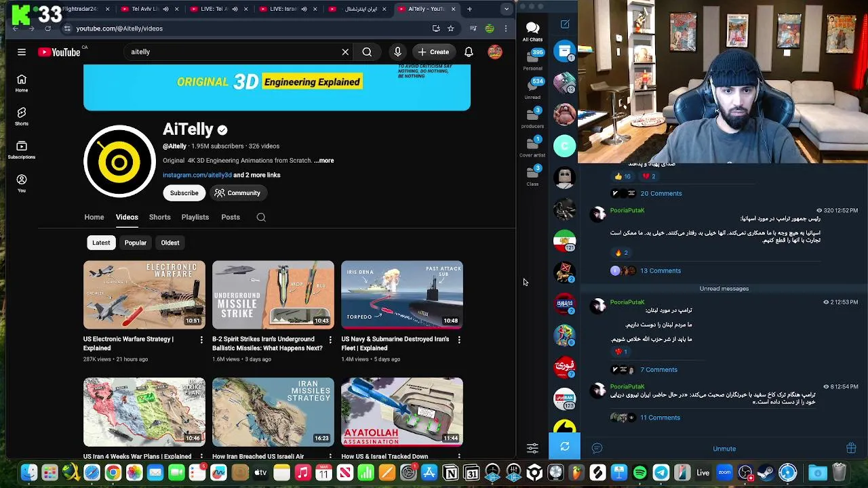Open Subscriptions from the sidebar
868x488 pixels.
(22, 150)
